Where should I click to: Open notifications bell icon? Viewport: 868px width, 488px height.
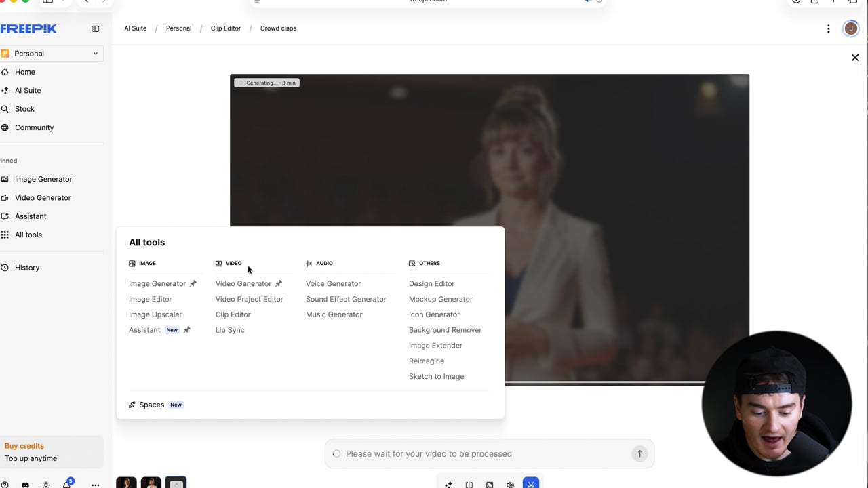click(66, 485)
